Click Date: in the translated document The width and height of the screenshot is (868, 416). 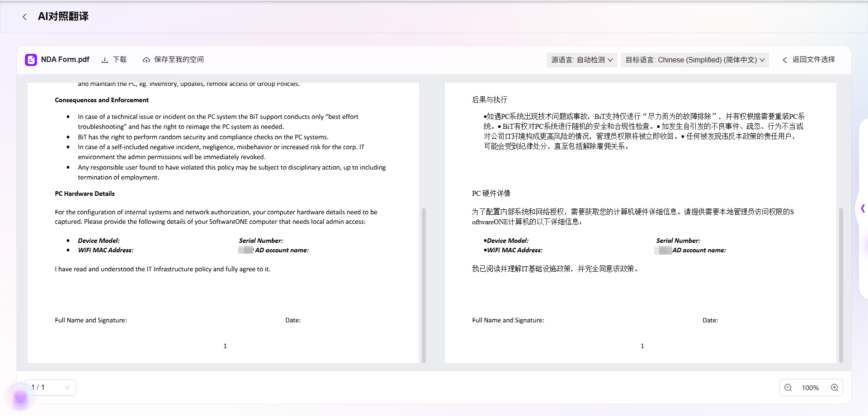(x=710, y=320)
